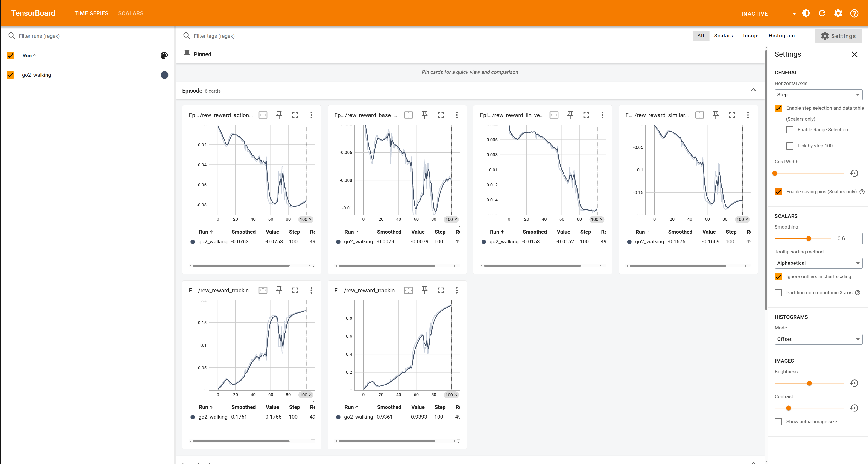
Task: Enable Partition non-monotonic X axis
Action: pos(778,293)
